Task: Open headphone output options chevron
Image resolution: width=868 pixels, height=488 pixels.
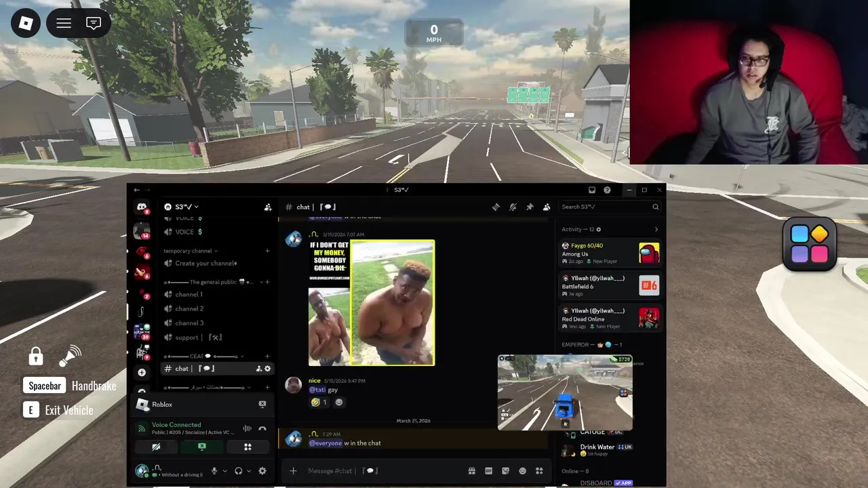Action: pos(249,471)
